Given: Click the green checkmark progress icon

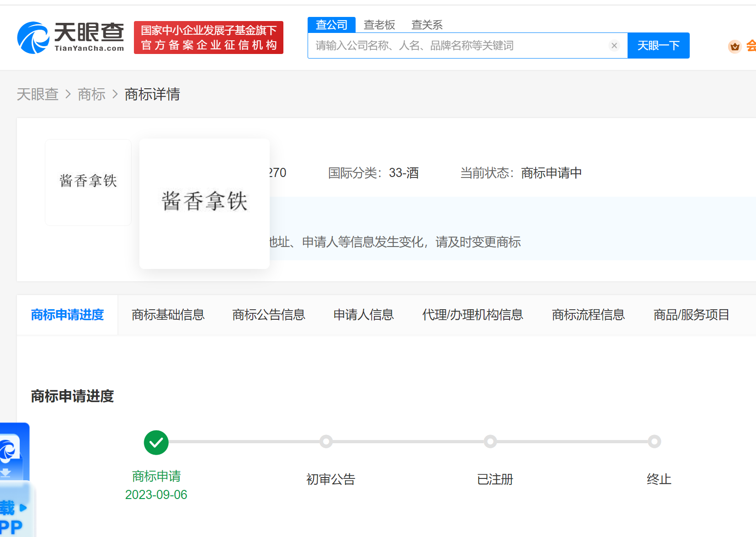Looking at the screenshot, I should click(156, 442).
